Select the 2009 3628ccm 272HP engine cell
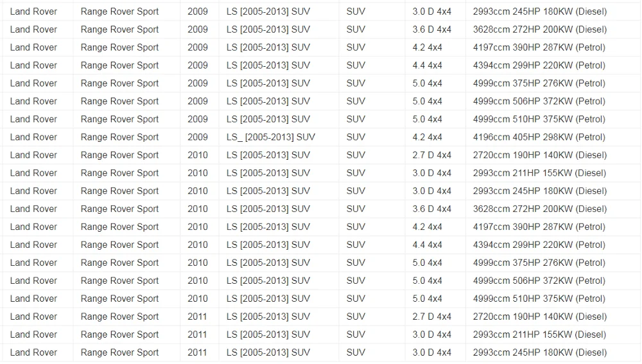 [539, 29]
